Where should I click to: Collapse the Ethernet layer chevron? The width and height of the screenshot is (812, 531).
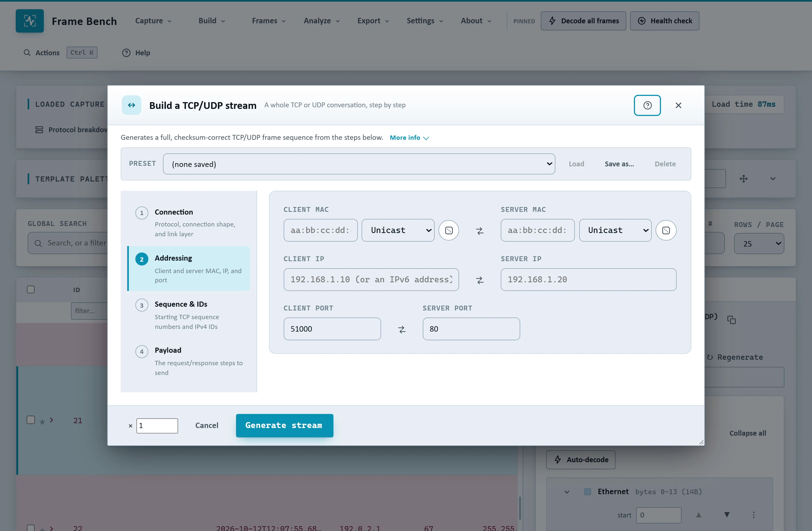[x=567, y=492]
